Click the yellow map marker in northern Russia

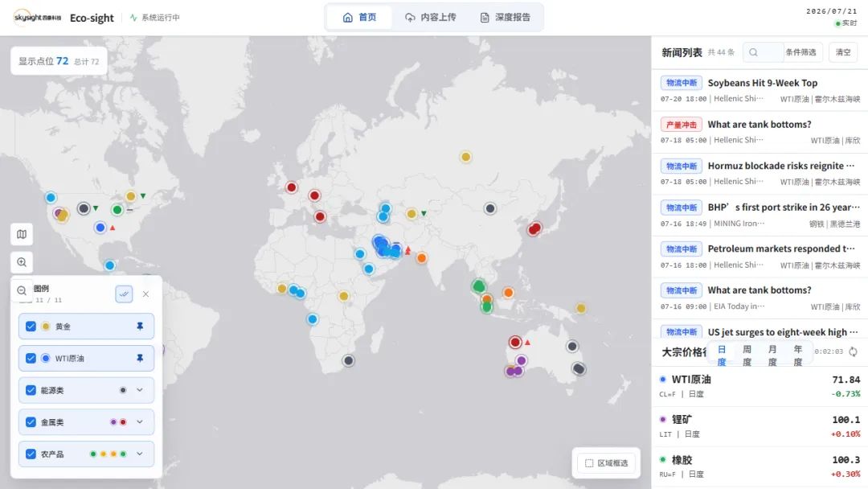[x=466, y=157]
